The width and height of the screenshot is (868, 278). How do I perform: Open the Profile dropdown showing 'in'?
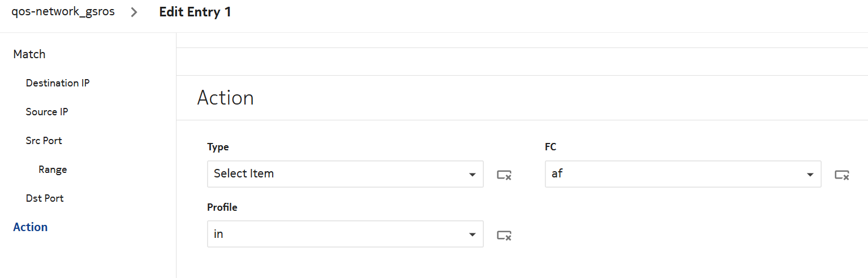[x=340, y=234]
